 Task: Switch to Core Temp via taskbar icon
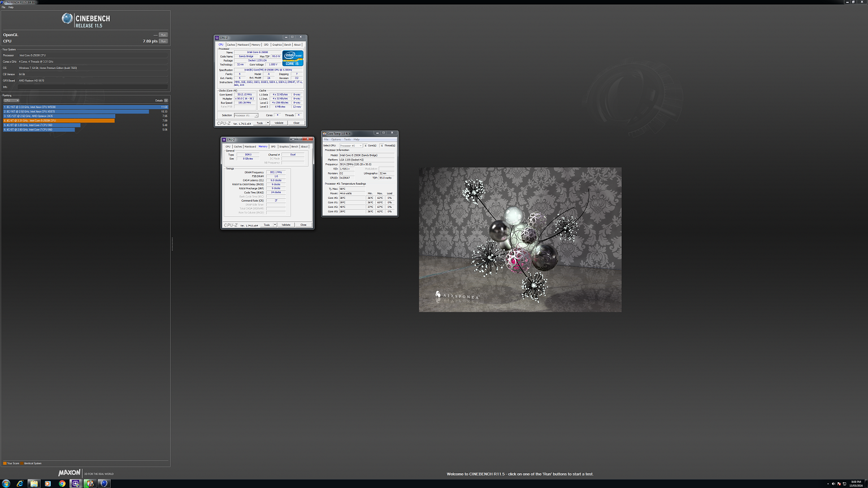(89, 483)
